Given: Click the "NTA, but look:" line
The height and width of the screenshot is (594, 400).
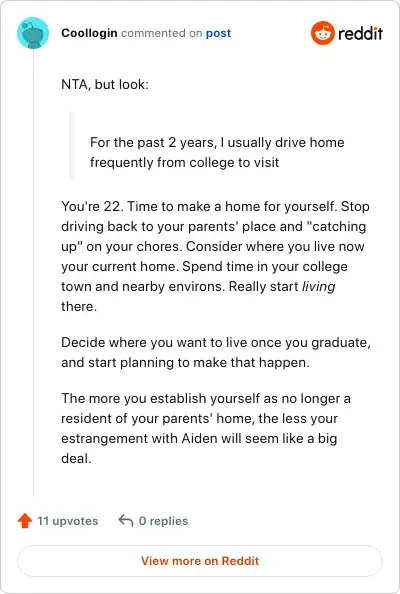Looking at the screenshot, I should point(105,84).
